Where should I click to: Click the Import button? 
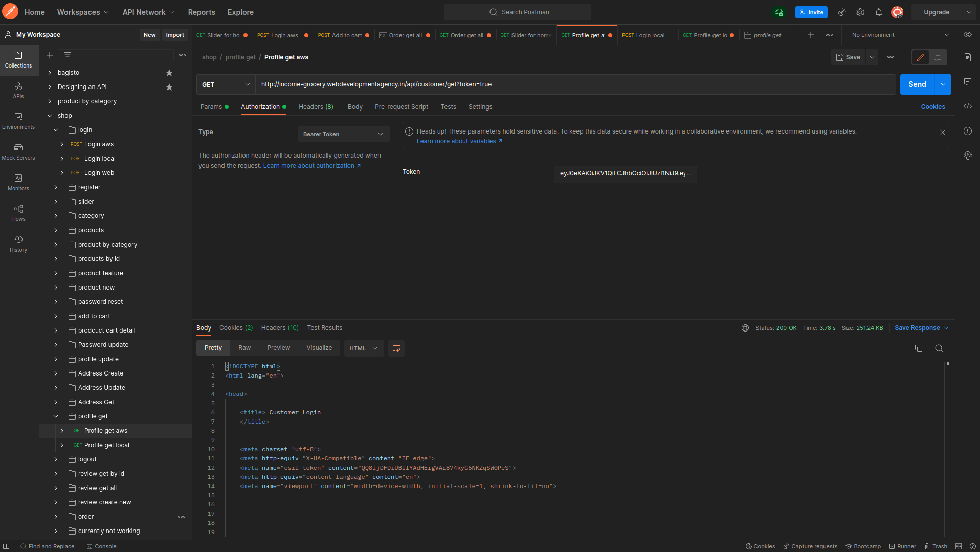[x=175, y=35]
